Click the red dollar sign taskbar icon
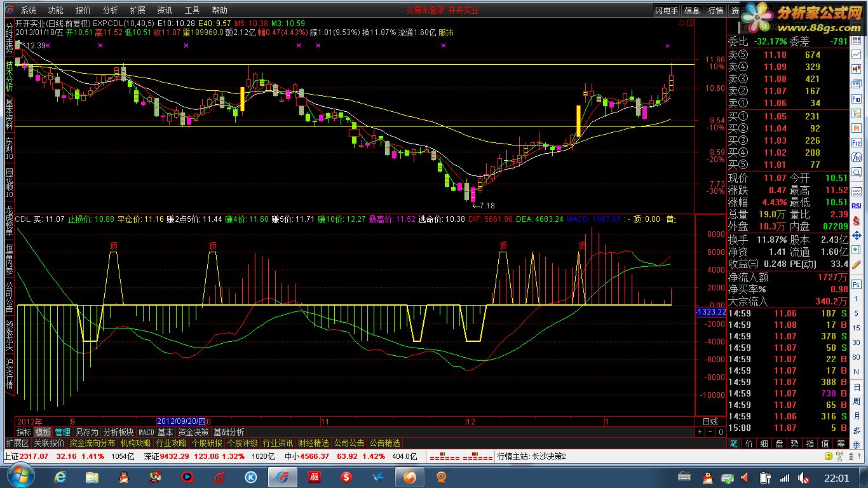The height and width of the screenshot is (488, 868). click(346, 477)
